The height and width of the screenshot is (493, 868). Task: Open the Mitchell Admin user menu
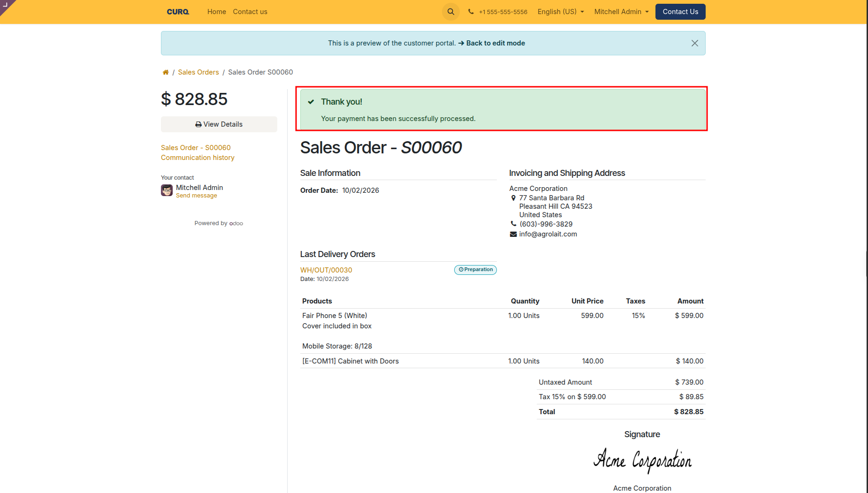coord(621,12)
